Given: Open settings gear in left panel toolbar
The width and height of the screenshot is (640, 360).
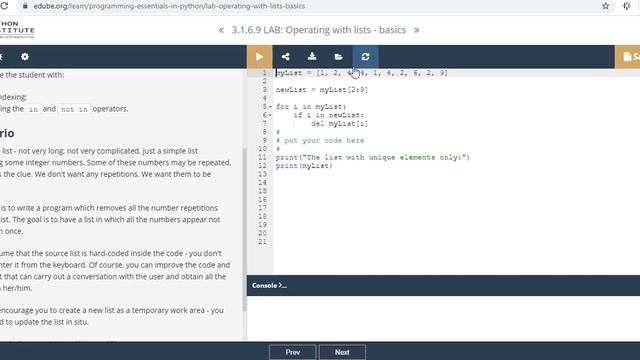Looking at the screenshot, I should 25,57.
